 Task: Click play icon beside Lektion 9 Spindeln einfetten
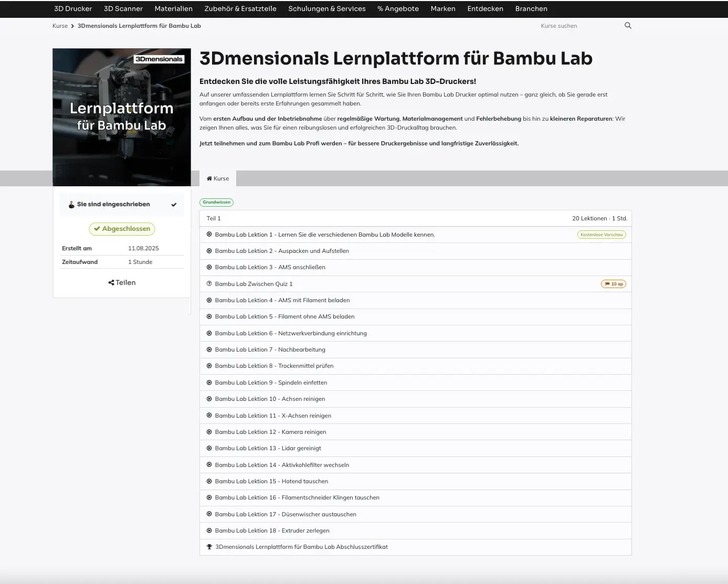click(209, 383)
